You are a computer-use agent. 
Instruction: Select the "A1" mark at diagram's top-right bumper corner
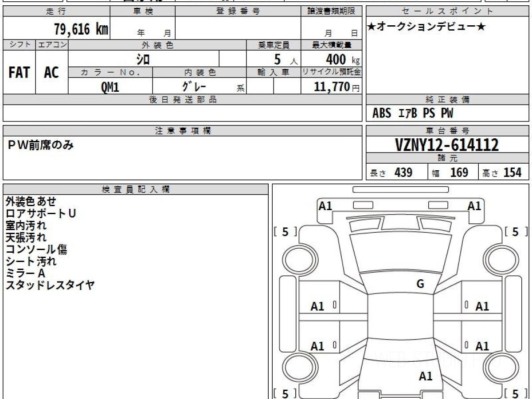pyautogui.click(x=474, y=206)
